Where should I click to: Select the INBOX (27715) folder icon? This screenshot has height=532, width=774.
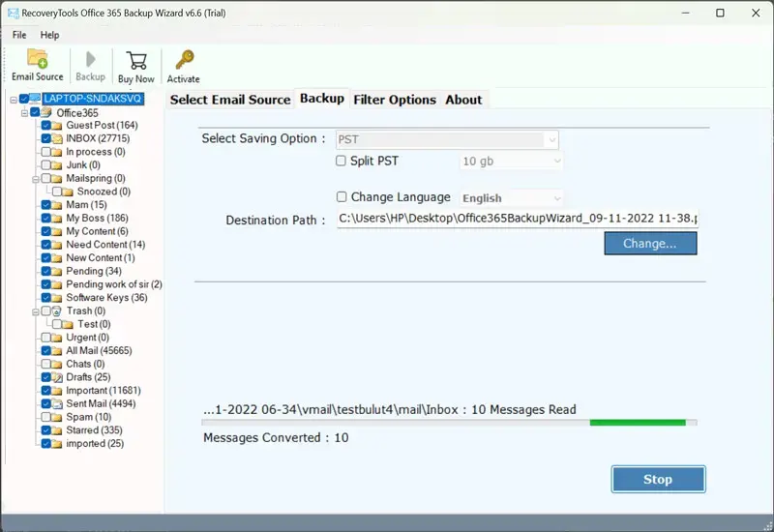click(58, 138)
